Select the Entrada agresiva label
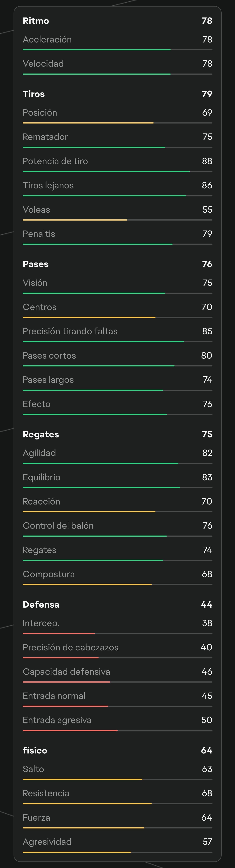Image resolution: width=235 pixels, height=868 pixels. 57,720
